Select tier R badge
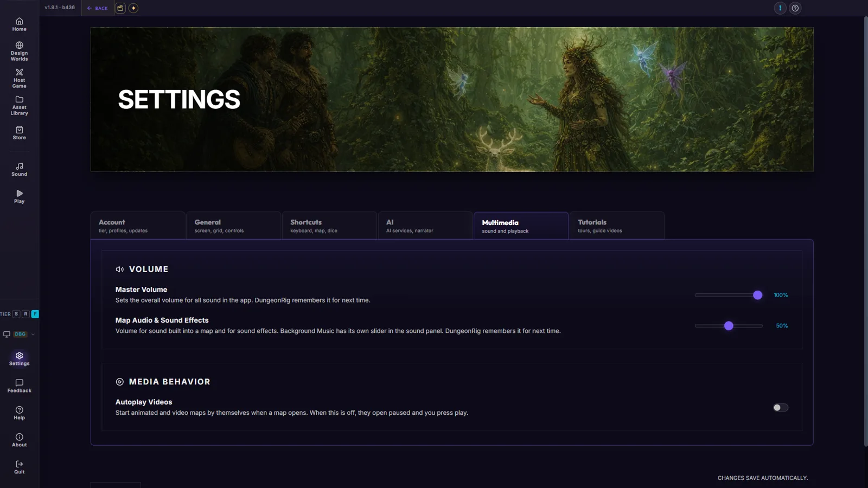Viewport: 868px width, 488px height. pyautogui.click(x=25, y=314)
